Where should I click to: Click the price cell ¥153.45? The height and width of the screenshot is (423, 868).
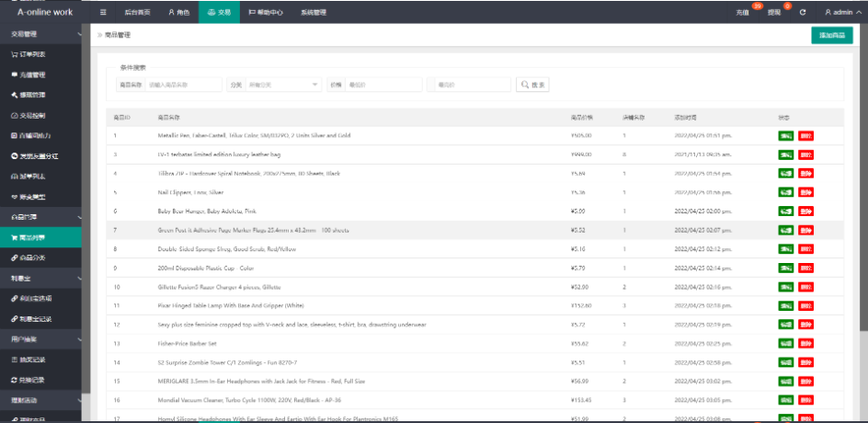click(581, 400)
